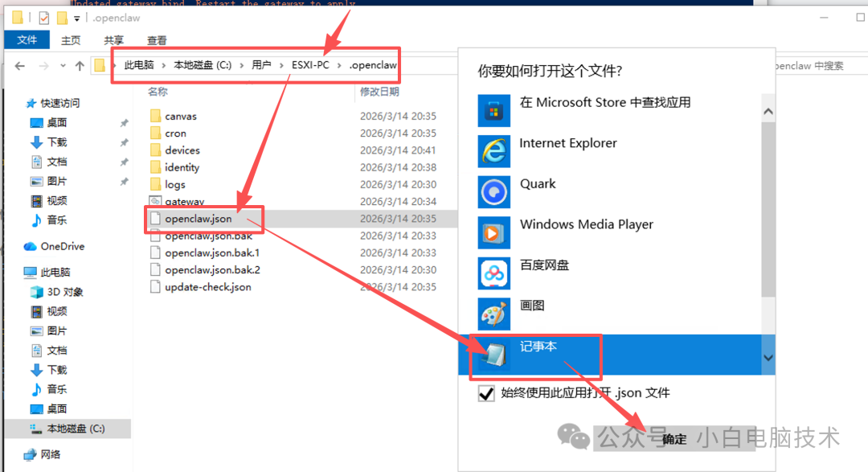Screen dimensions: 868x472
Task: Select 此电脑 in the navigation pane
Action: tap(47, 272)
